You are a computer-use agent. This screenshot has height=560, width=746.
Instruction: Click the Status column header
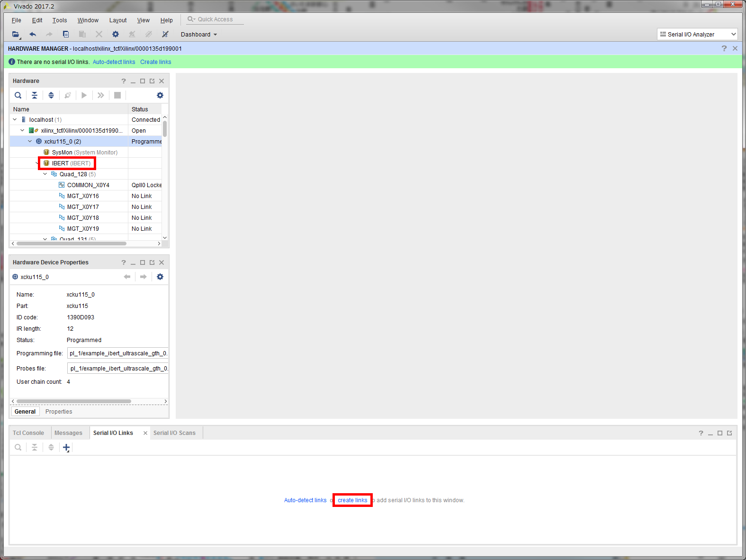coord(145,109)
